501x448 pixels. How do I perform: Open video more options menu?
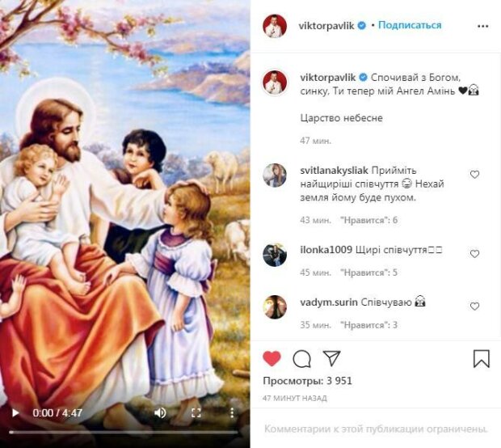click(x=230, y=412)
